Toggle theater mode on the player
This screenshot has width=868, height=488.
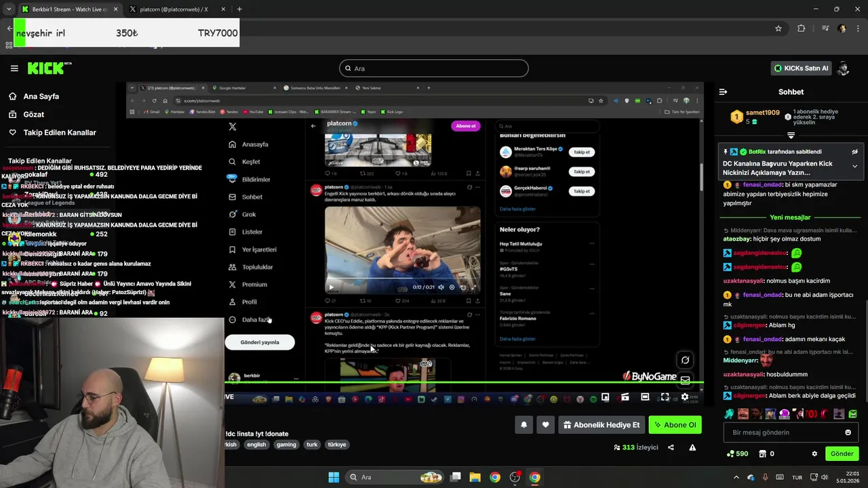[645, 397]
